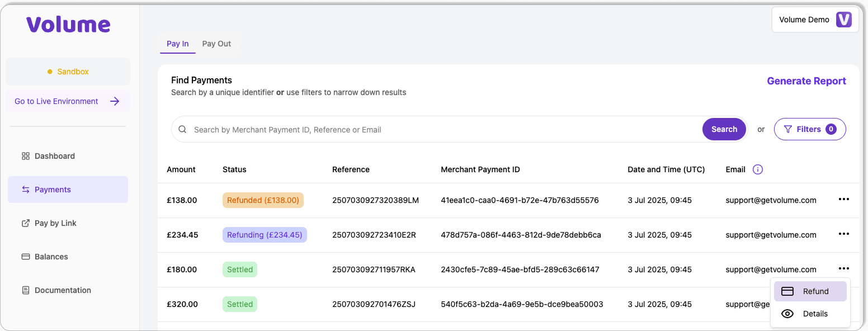
Task: Click the eye icon beside Details
Action: (787, 314)
